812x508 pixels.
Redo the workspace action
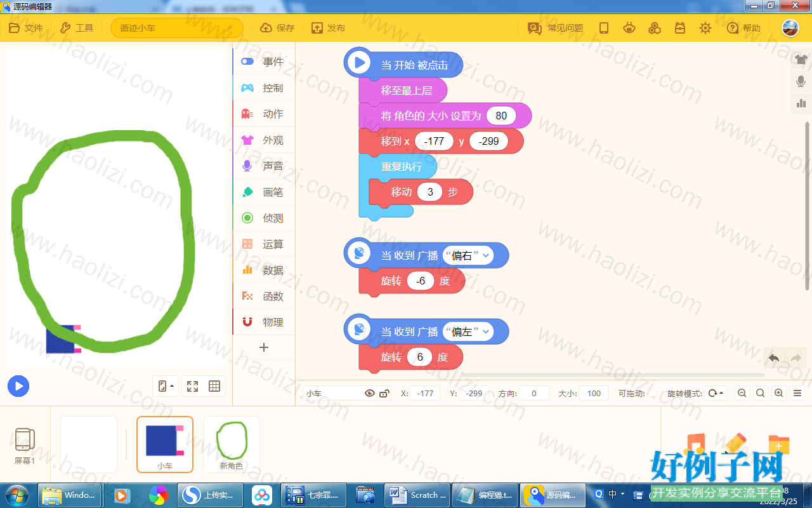[796, 358]
